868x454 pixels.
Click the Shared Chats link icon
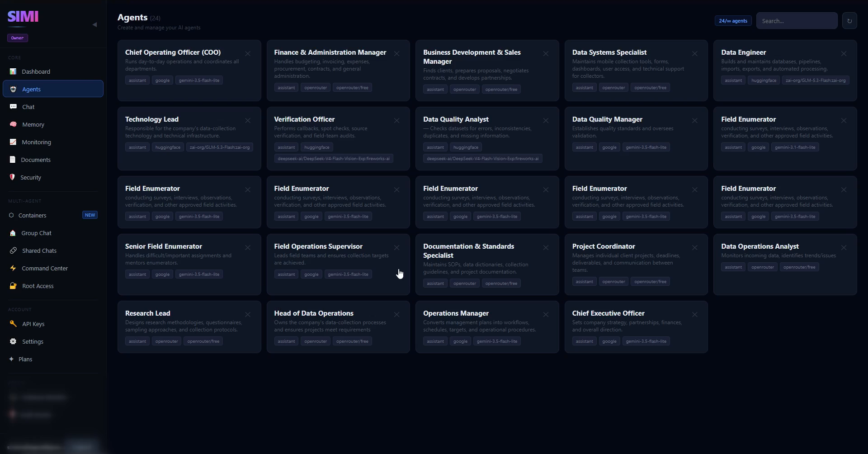tap(13, 251)
